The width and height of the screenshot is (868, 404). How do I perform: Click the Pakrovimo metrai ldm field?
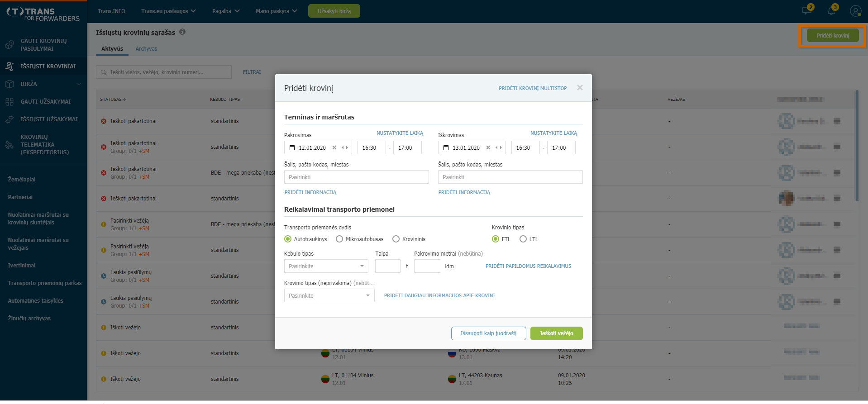[x=428, y=266]
